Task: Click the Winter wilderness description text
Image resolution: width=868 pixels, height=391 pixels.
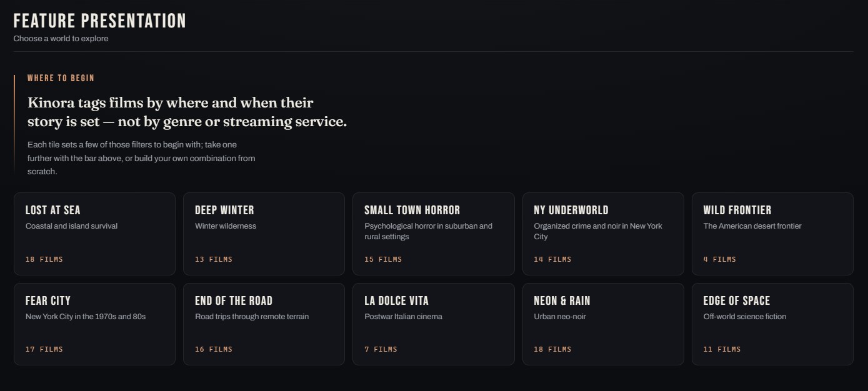Action: click(226, 226)
